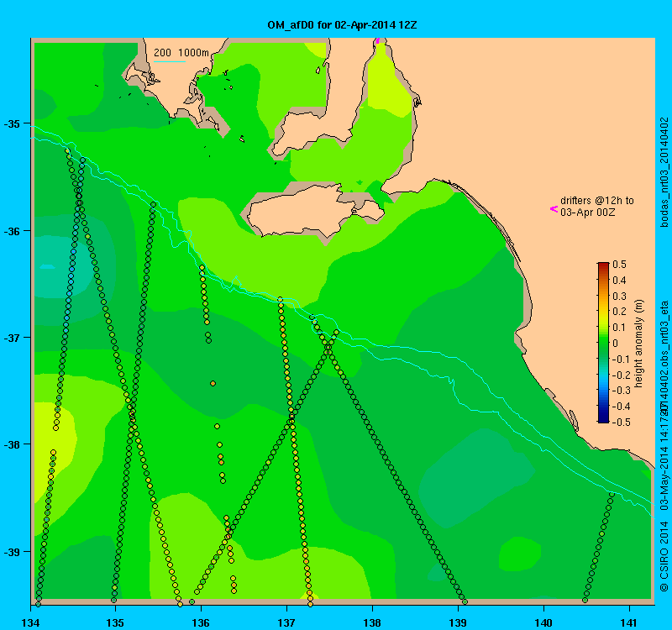Click longitude axis label '138'

click(x=372, y=622)
